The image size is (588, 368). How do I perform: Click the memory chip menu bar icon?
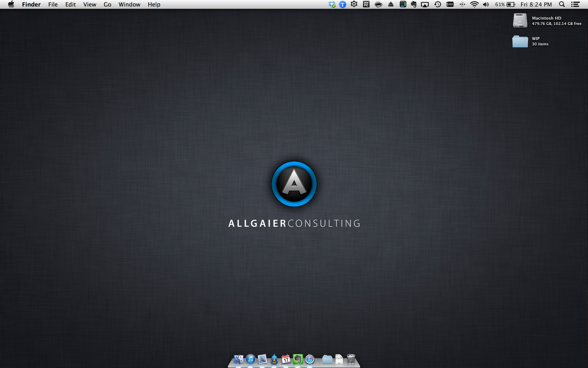[x=450, y=4]
